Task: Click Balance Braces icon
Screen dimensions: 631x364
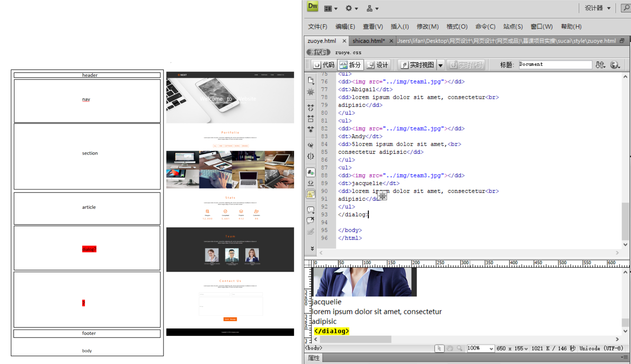Action: coord(311,156)
